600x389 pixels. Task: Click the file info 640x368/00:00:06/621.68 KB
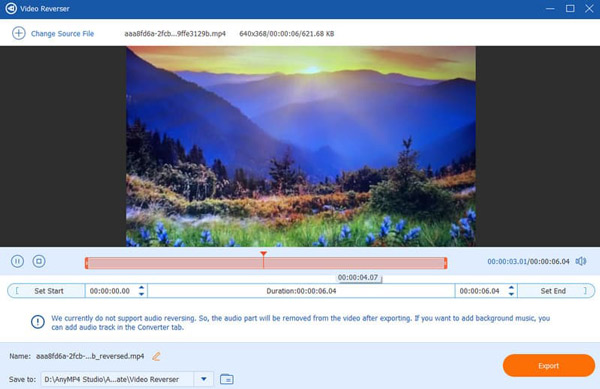287,34
